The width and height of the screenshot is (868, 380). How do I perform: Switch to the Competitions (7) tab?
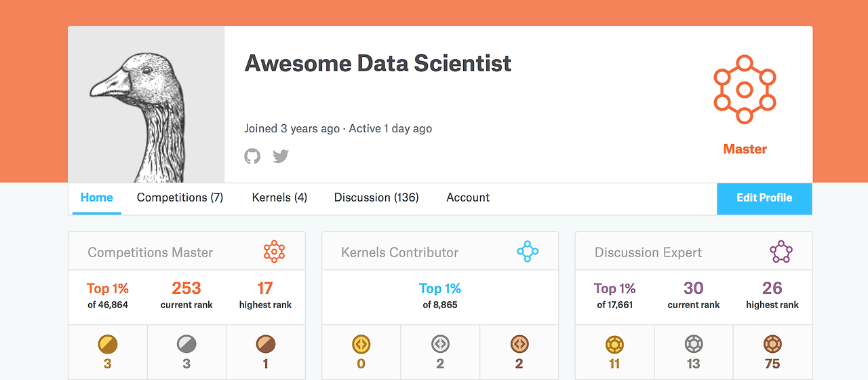pos(180,197)
